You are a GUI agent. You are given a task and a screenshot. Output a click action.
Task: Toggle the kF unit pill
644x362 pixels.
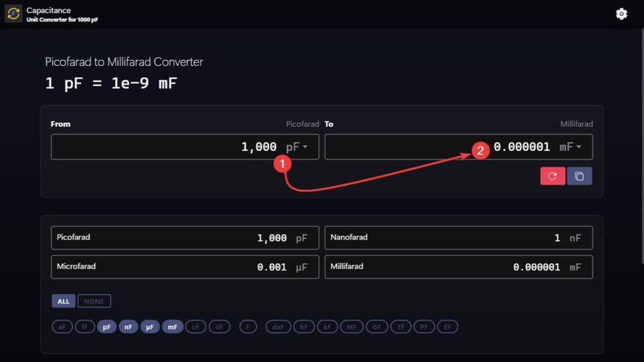[328, 327]
